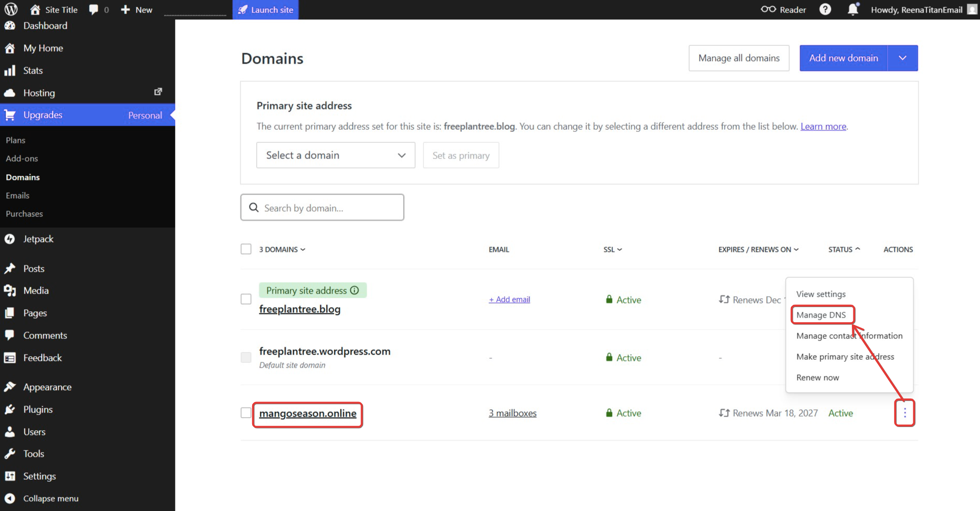Click the Add new domain button

pos(844,58)
